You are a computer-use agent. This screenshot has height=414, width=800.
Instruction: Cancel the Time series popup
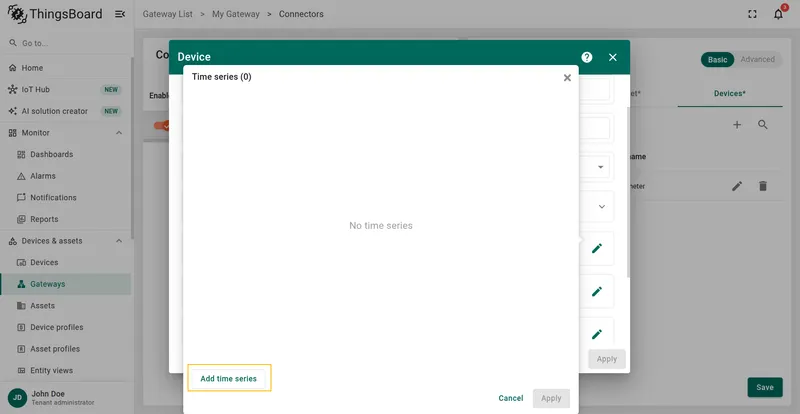coord(511,398)
